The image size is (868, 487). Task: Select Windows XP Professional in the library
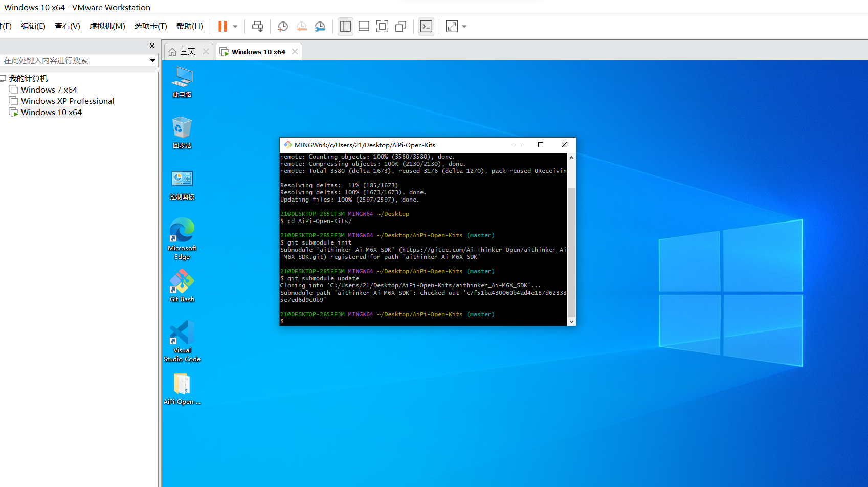pos(68,101)
